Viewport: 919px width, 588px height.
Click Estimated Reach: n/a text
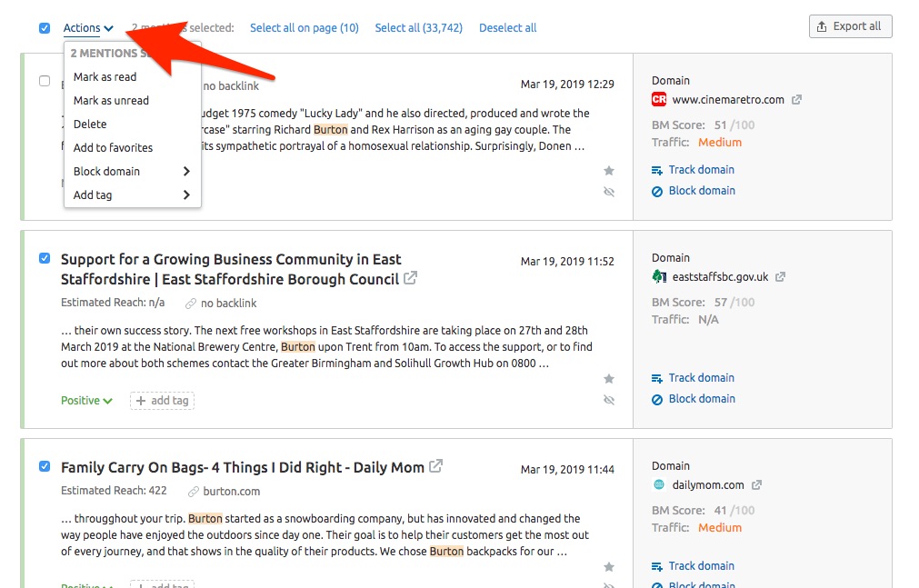(x=113, y=302)
